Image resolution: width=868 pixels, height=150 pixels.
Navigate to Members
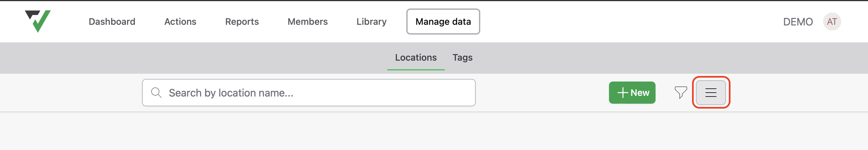pos(307,22)
